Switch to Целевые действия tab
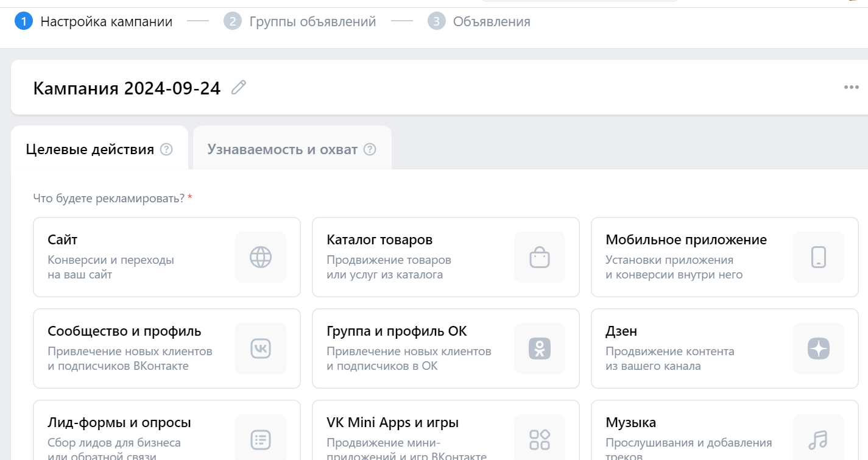Screen dimensions: 868x460 coord(99,148)
